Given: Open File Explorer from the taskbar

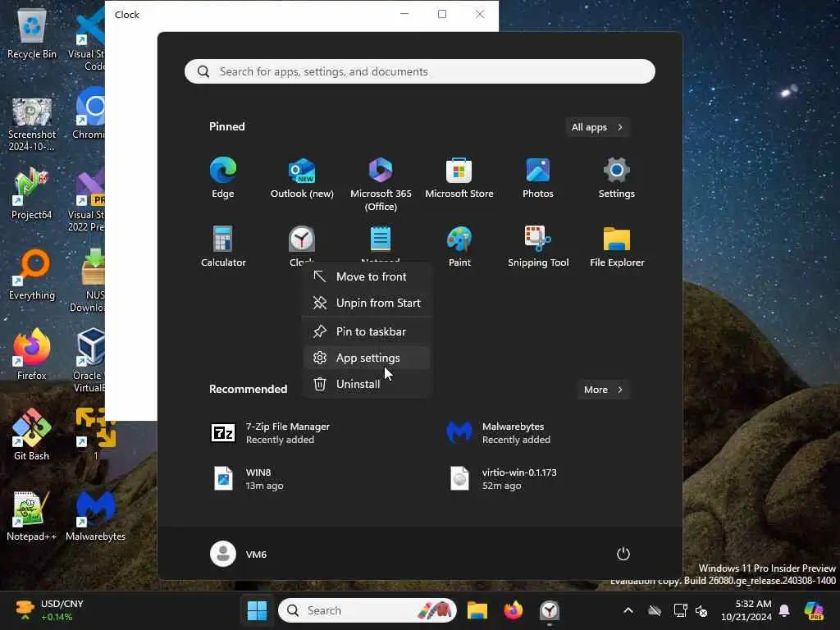Looking at the screenshot, I should (x=477, y=610).
